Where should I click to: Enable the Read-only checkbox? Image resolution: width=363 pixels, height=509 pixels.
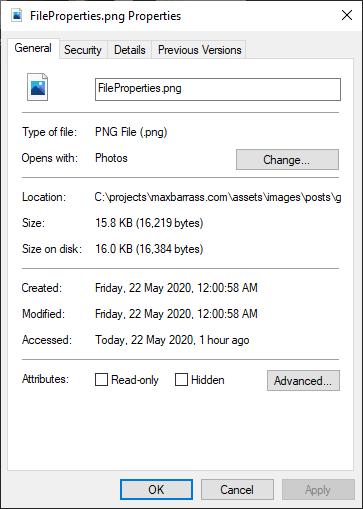pyautogui.click(x=101, y=380)
